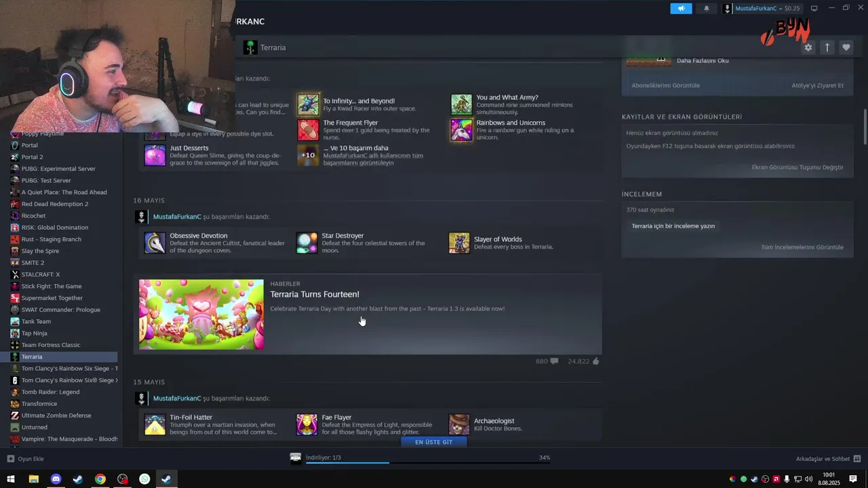Viewport: 868px width, 488px height.
Task: Open the Terraria Turns Fourteen headline
Action: click(315, 294)
